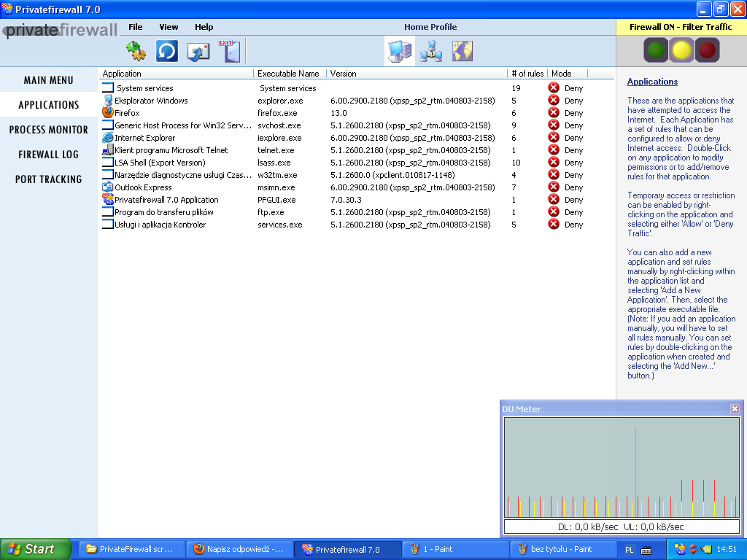Set the traffic light to green

(656, 50)
